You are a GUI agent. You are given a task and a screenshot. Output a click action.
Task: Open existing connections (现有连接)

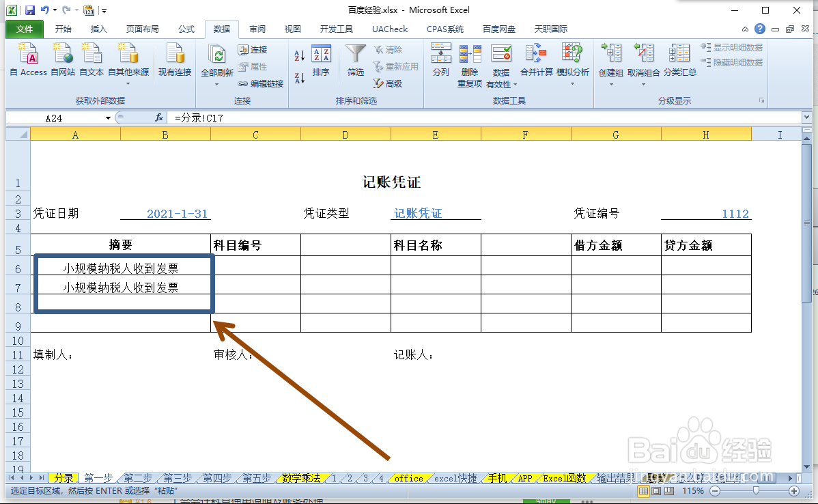(175, 60)
